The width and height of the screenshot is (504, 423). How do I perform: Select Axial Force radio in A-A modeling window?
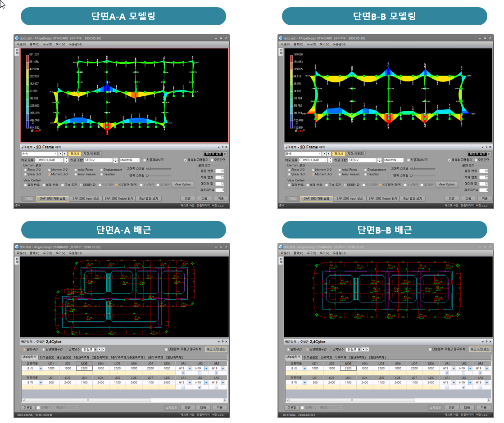tap(76, 170)
